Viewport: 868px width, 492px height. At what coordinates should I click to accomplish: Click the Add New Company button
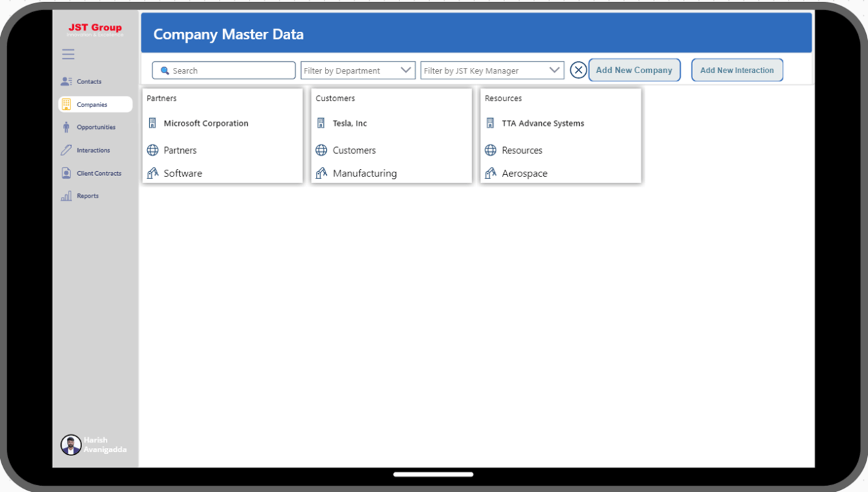pos(634,69)
